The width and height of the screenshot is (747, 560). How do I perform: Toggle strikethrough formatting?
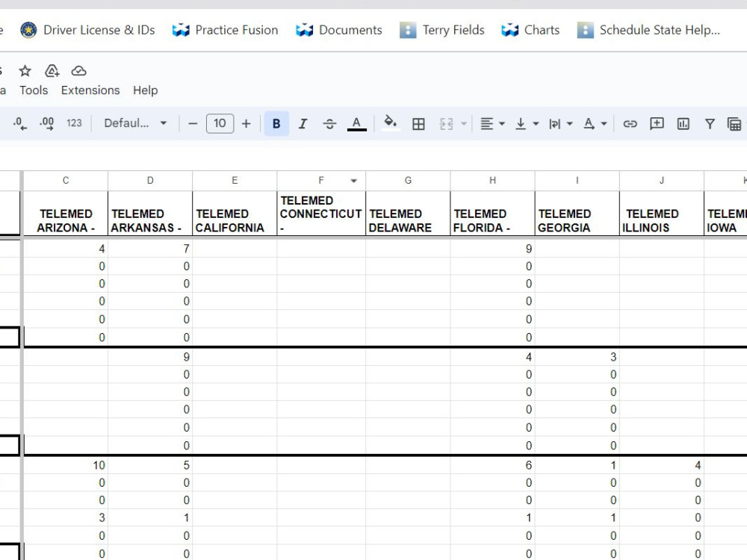click(x=329, y=124)
